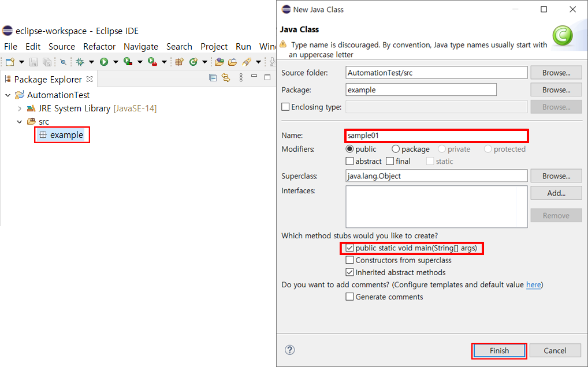Click the New wizard toolbar icon

point(10,62)
